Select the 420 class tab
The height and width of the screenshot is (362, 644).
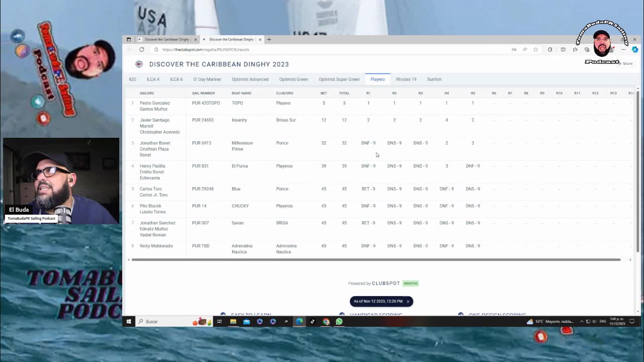pos(132,79)
